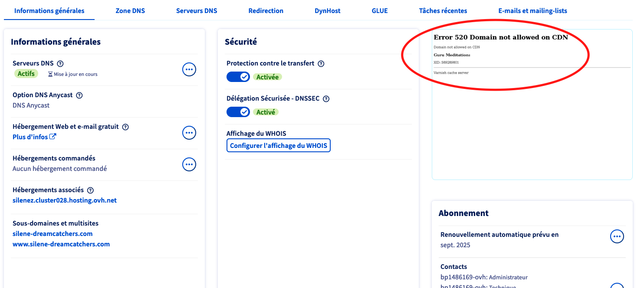Open actions menu for Hébergement Web gratuit

[x=189, y=133]
